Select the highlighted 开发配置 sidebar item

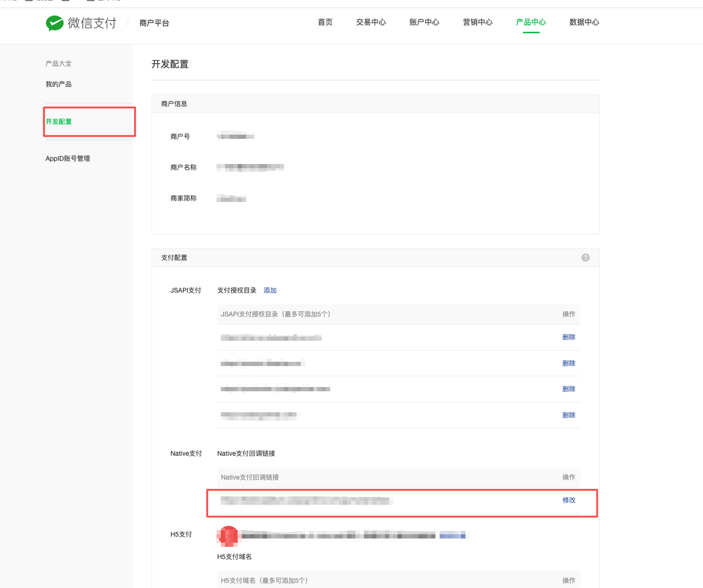click(58, 121)
